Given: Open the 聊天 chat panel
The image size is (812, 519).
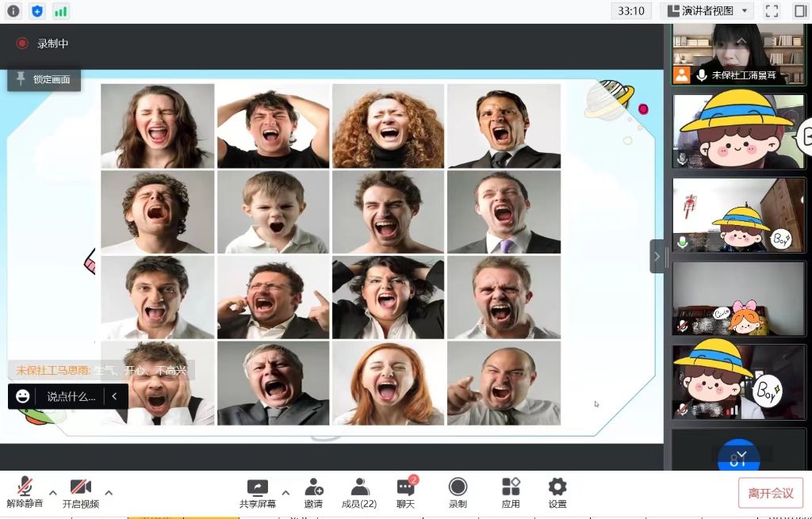Looking at the screenshot, I should pos(405,493).
